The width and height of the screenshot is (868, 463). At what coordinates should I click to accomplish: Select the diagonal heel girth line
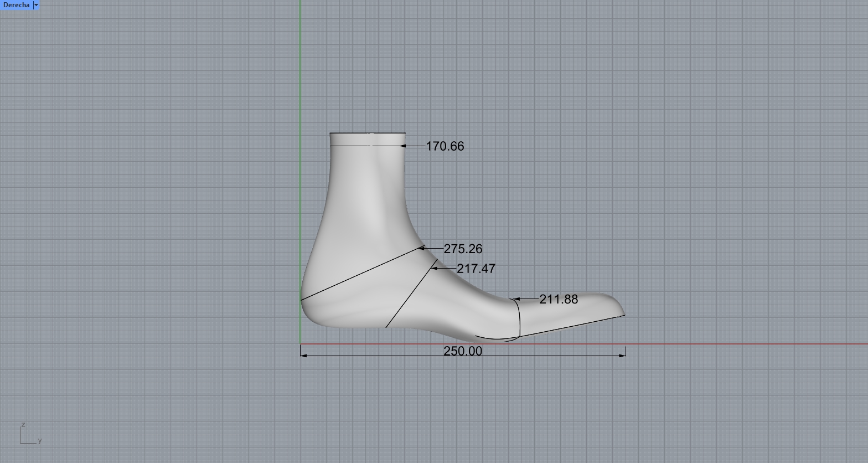[x=360, y=274]
